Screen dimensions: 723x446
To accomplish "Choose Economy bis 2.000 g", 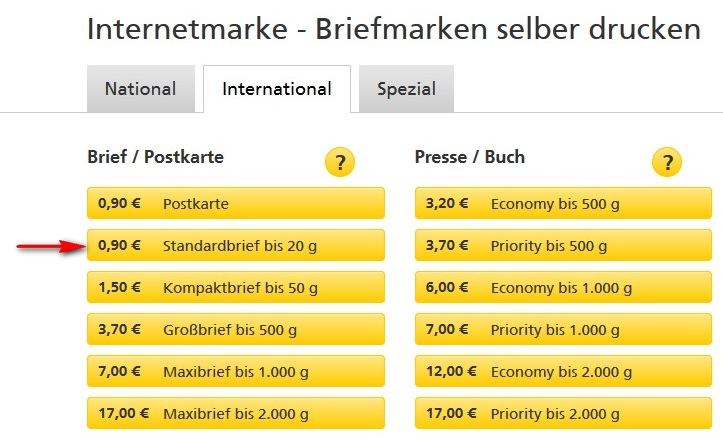I will pyautogui.click(x=563, y=371).
